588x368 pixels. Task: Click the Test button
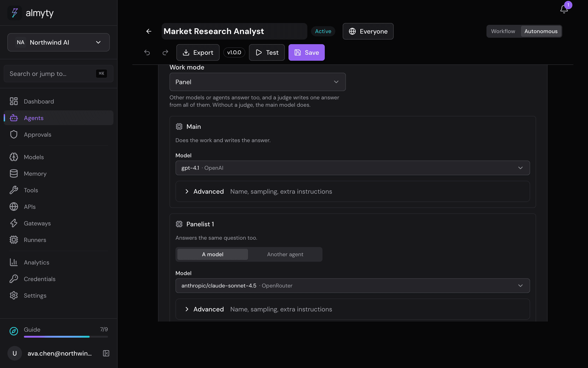(x=267, y=52)
